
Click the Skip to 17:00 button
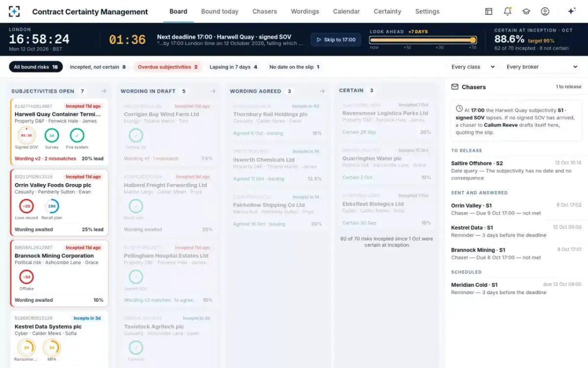tap(336, 40)
